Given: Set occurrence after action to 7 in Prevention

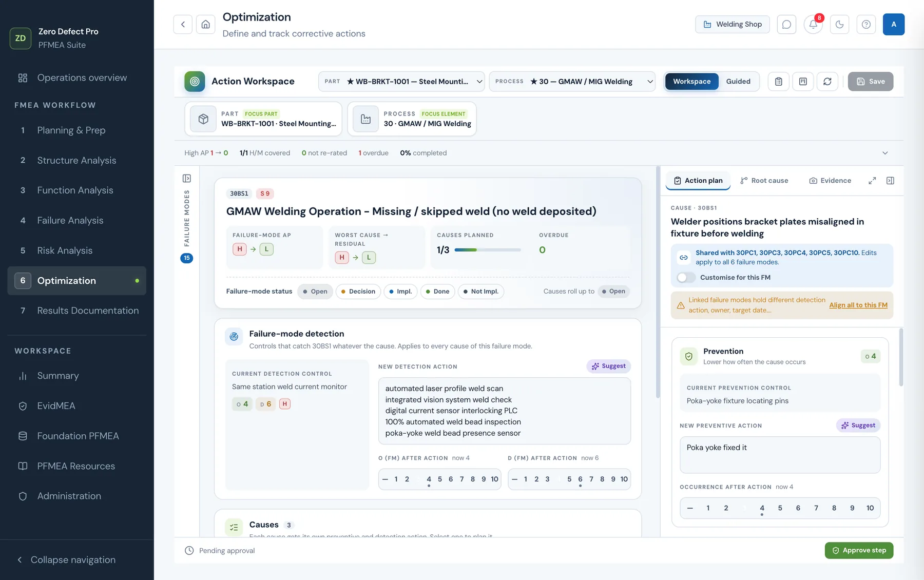Looking at the screenshot, I should pyautogui.click(x=816, y=508).
